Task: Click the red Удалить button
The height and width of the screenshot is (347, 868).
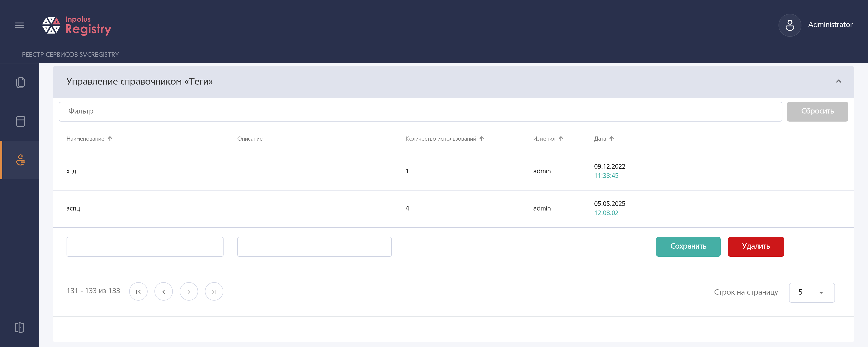Action: pos(756,246)
